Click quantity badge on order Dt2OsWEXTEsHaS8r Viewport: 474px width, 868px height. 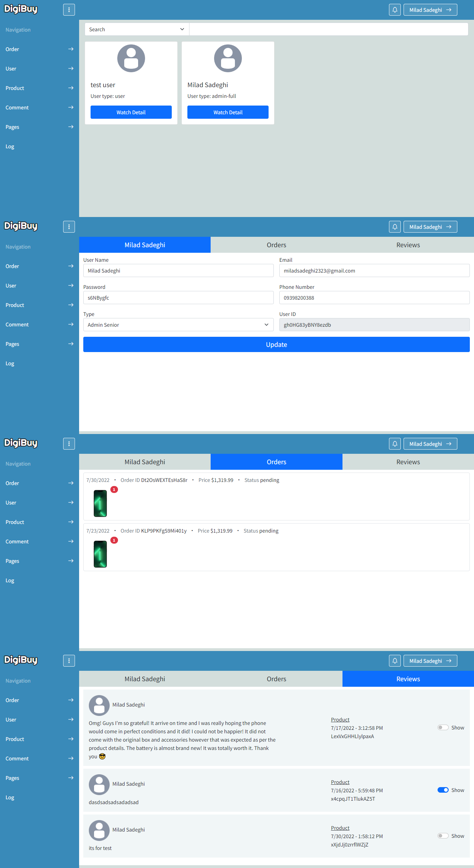coord(114,490)
